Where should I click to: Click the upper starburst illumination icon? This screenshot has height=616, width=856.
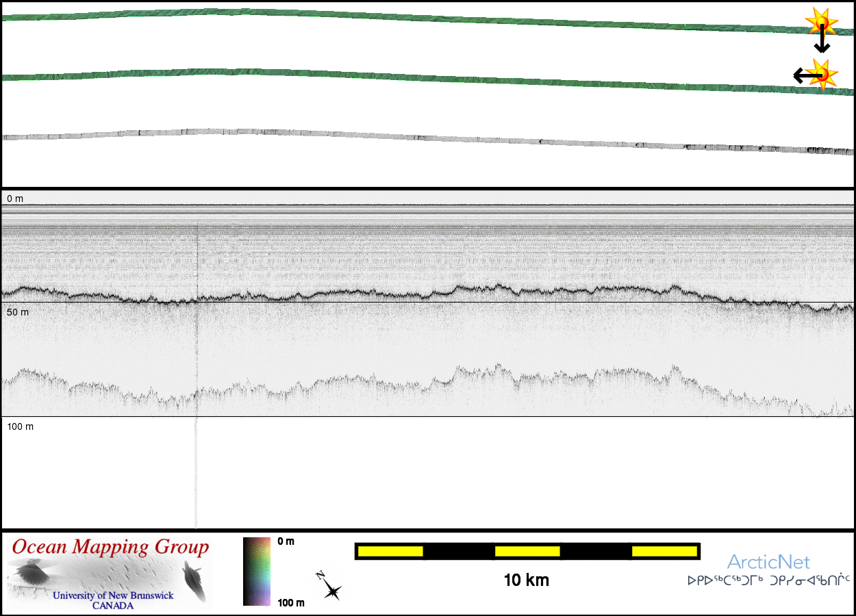pyautogui.click(x=820, y=24)
